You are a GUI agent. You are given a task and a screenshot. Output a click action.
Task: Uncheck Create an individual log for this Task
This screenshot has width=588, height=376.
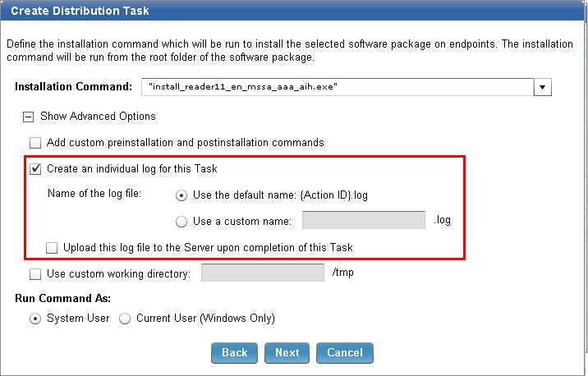35,169
